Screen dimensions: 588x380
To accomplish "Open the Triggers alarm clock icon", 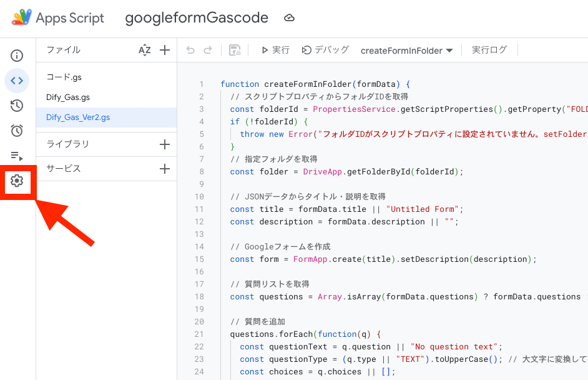I will (16, 130).
